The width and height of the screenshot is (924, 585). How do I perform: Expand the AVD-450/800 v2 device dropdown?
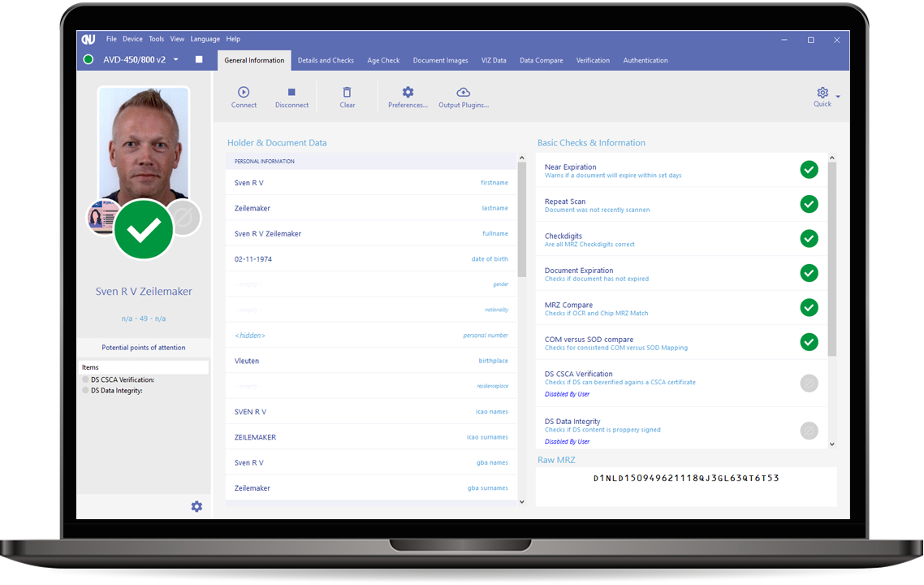[x=175, y=59]
